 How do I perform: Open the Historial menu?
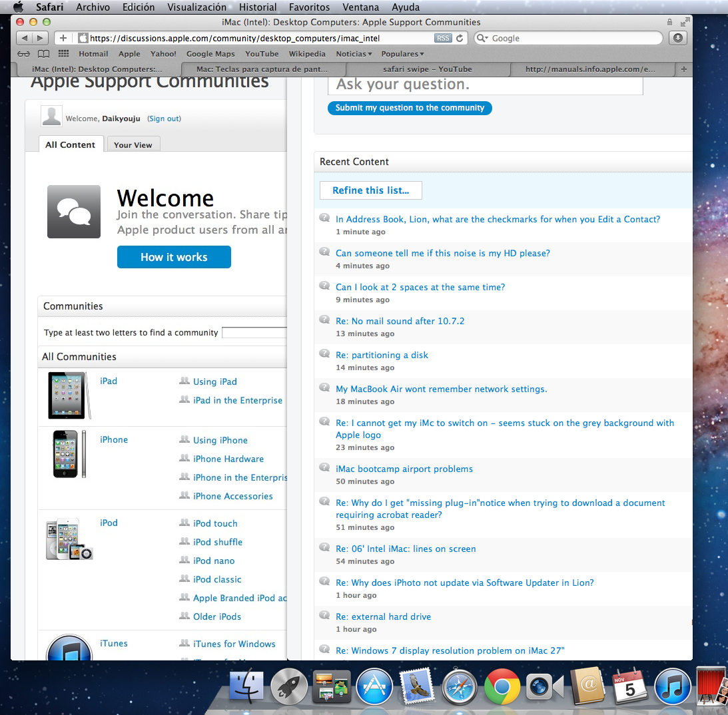(x=258, y=7)
